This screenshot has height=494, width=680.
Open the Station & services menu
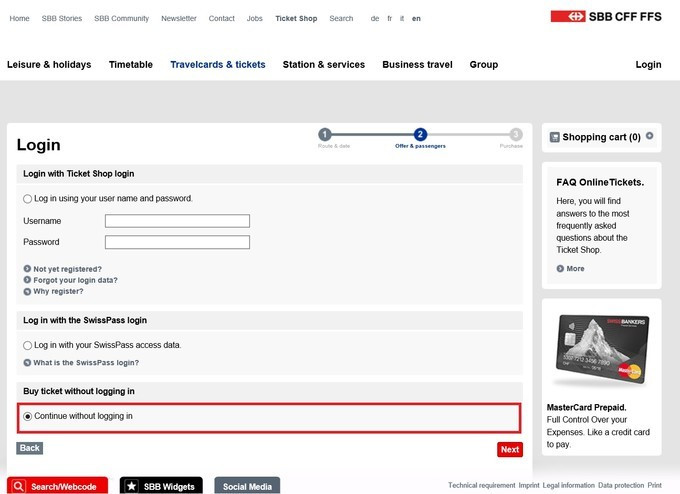[x=324, y=65]
